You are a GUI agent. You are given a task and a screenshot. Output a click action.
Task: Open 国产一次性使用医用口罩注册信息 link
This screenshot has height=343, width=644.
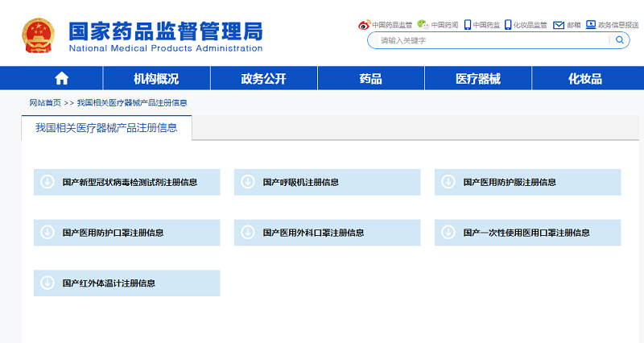coord(526,233)
